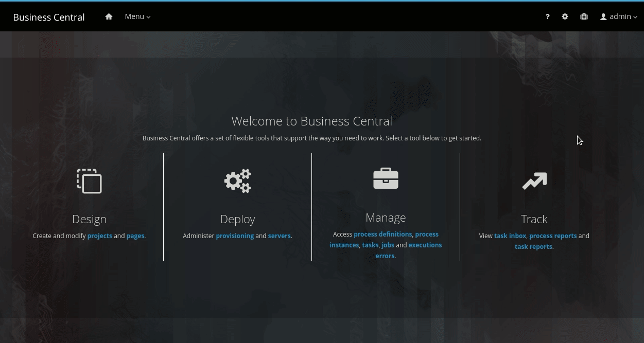Screen dimensions: 644x343
Task: Open the process definitions link
Action: (383, 234)
